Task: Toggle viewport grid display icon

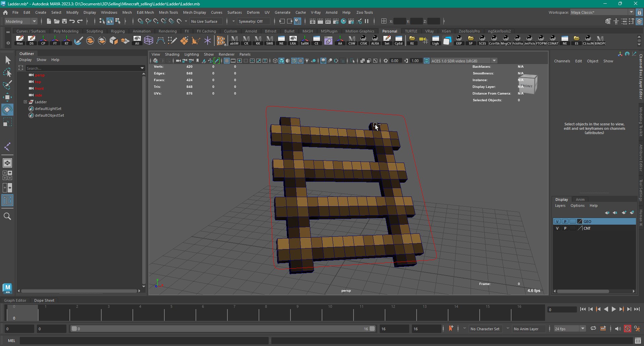Action: point(227,61)
